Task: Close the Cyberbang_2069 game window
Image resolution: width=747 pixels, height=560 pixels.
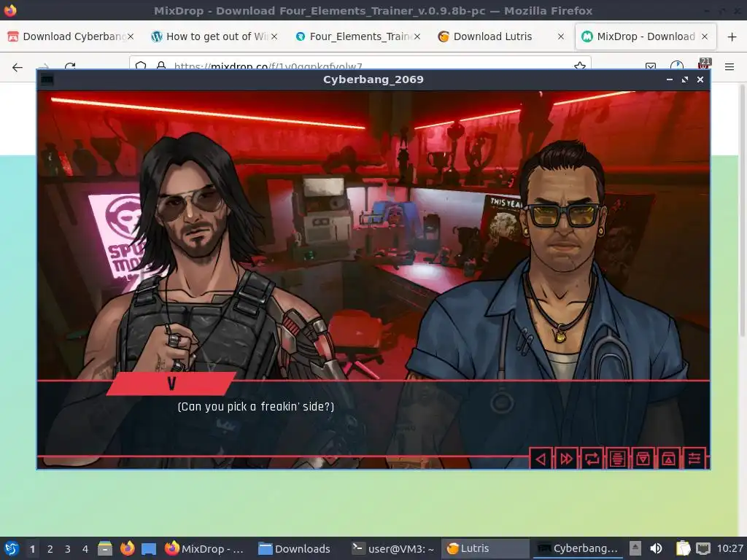Action: coord(700,79)
